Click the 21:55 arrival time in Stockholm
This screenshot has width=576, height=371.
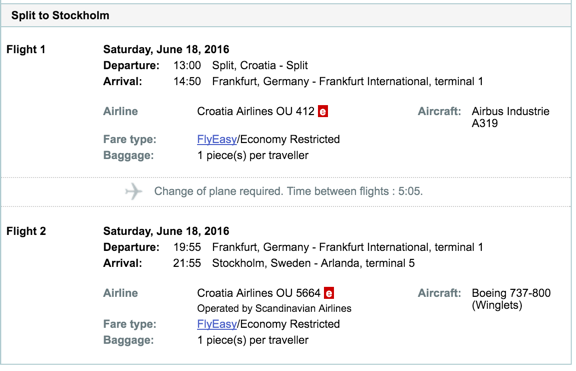pyautogui.click(x=187, y=263)
